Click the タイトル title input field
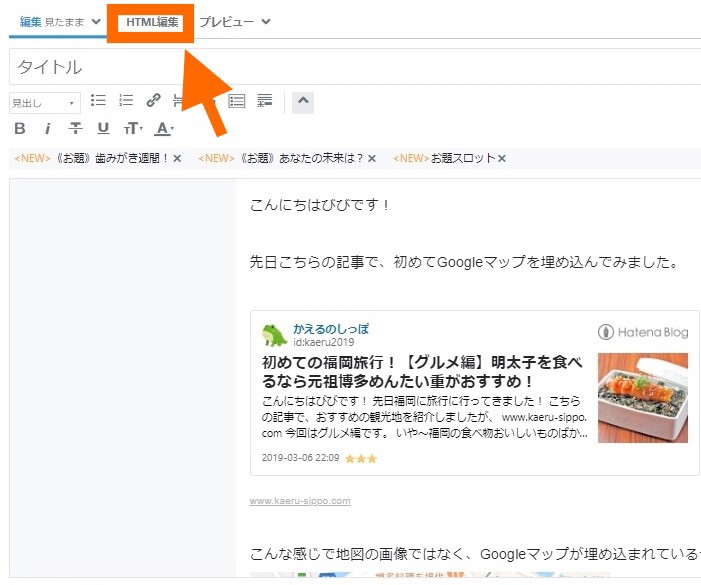The height and width of the screenshot is (585, 701). pos(355,67)
